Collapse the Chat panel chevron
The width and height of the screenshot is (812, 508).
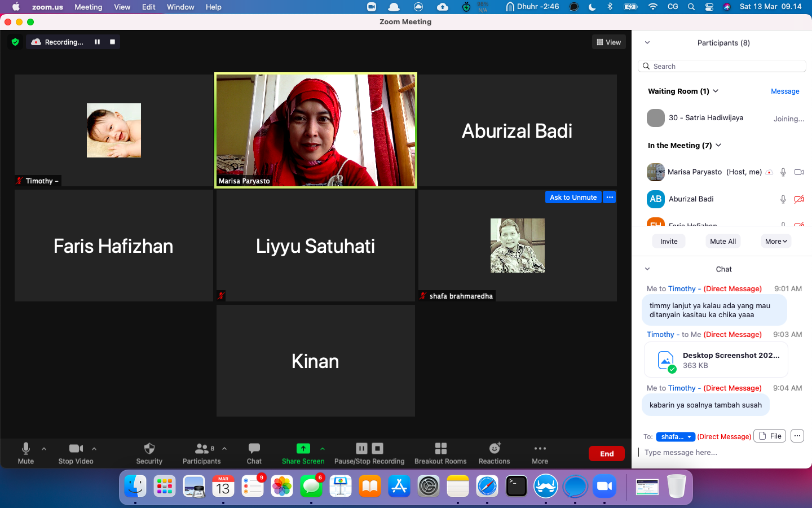pyautogui.click(x=647, y=269)
